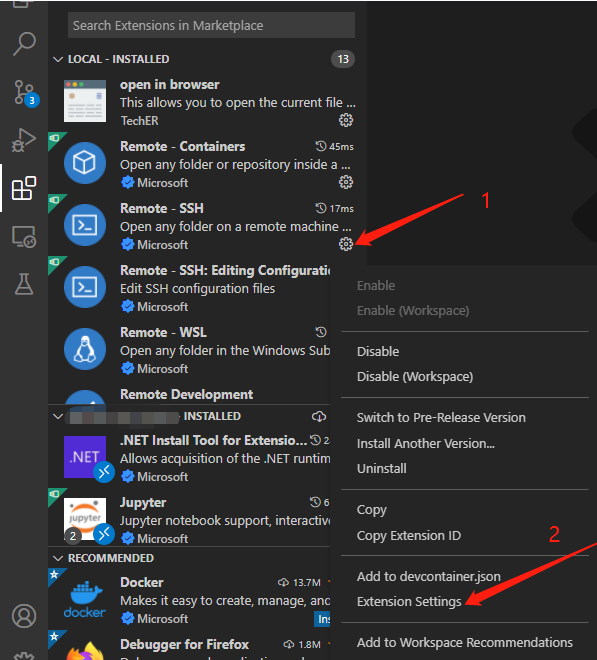
Task: Select Switch to Pre-Release Version
Action: click(x=441, y=418)
